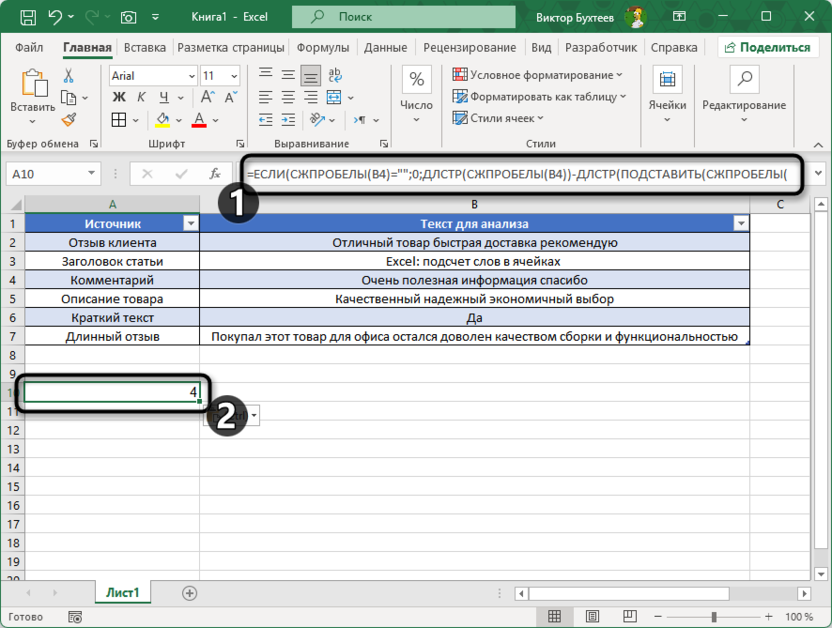Click the Insert Function fx icon
The image size is (832, 628).
coord(214,173)
